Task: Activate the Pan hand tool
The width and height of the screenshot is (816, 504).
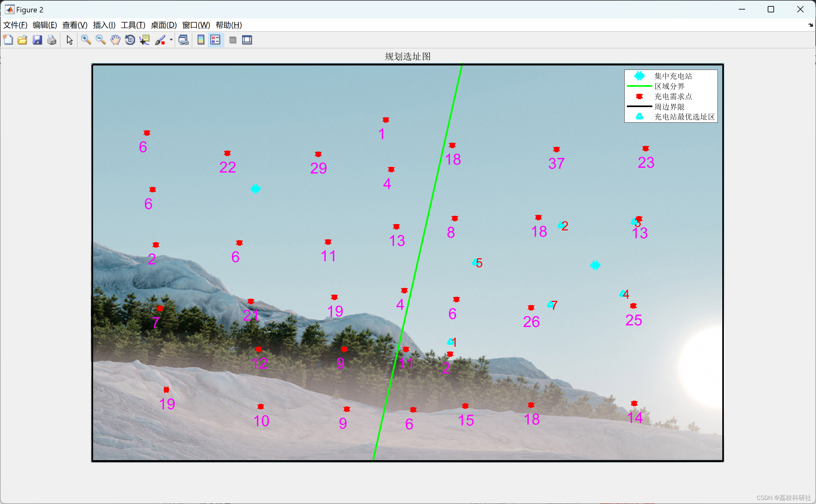Action: pos(115,40)
